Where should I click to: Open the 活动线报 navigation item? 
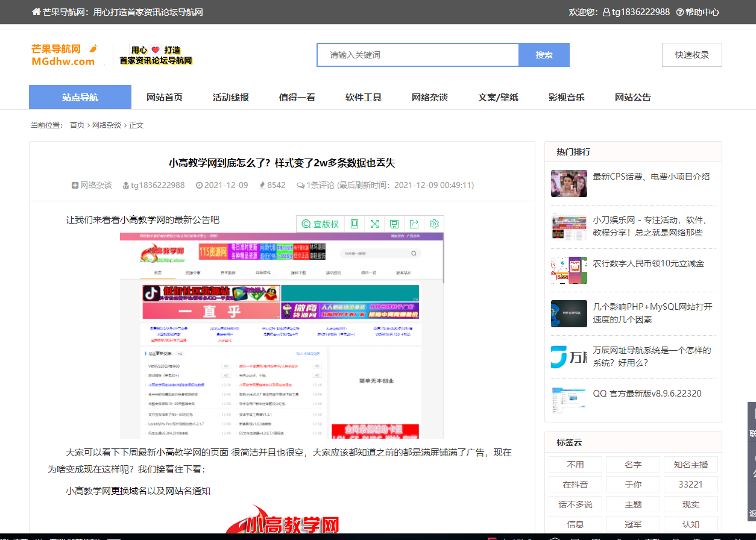[231, 97]
